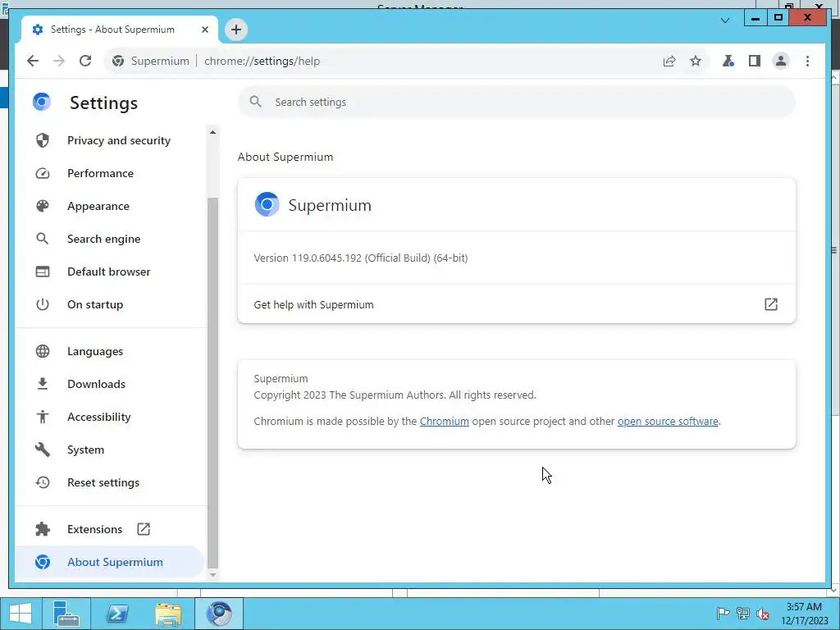Click the version number text
This screenshot has width=840, height=630.
tap(361, 258)
